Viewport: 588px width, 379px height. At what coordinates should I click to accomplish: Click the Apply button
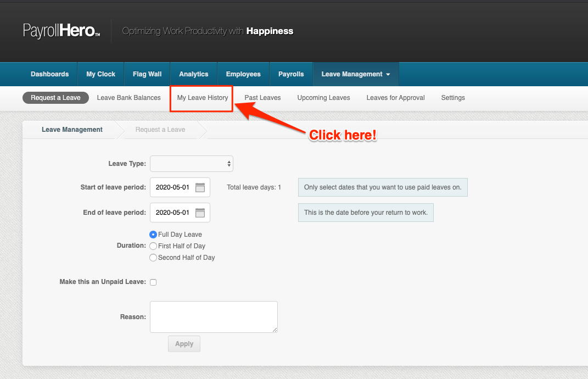pyautogui.click(x=184, y=344)
